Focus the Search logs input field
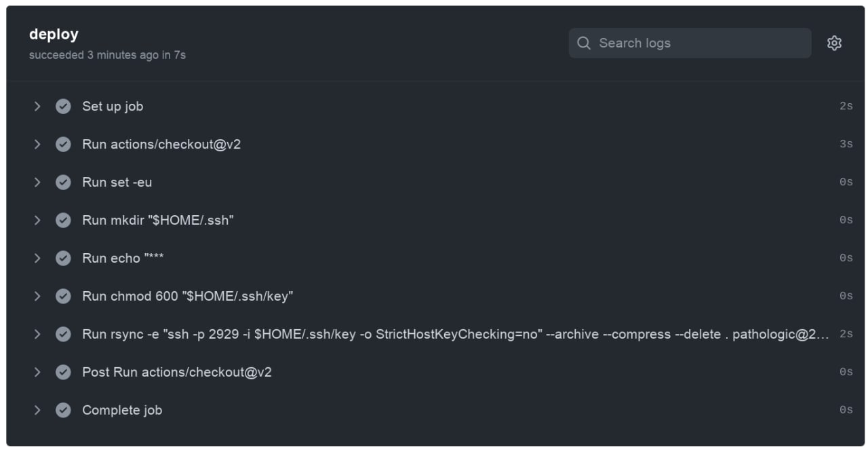 coord(690,43)
